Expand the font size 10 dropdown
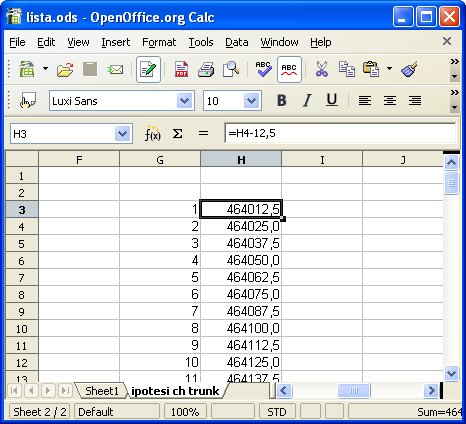This screenshot has height=424, width=466. tap(252, 100)
